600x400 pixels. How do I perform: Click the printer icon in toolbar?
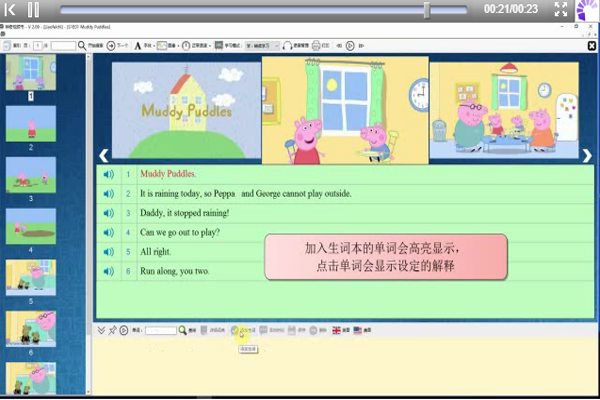pyautogui.click(x=316, y=46)
